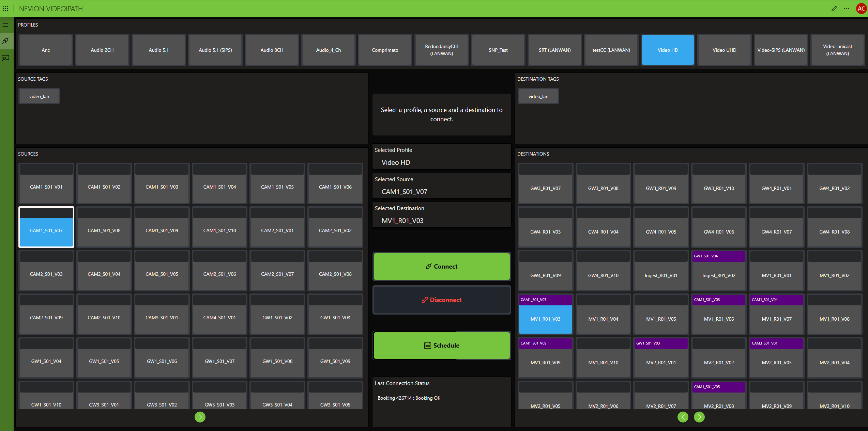Toggle the video_lan source tag
The image size is (868, 431).
coord(39,96)
